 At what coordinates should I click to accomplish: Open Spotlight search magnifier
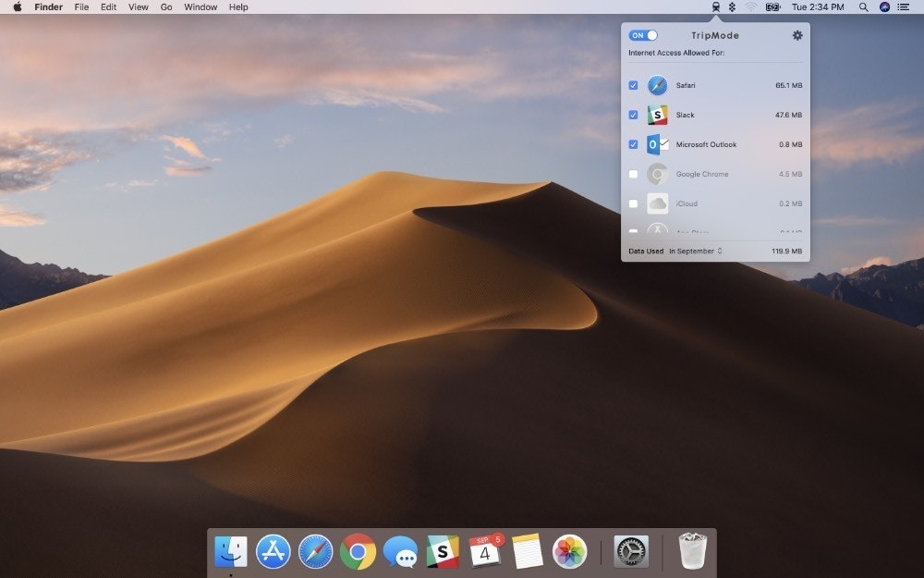click(863, 6)
